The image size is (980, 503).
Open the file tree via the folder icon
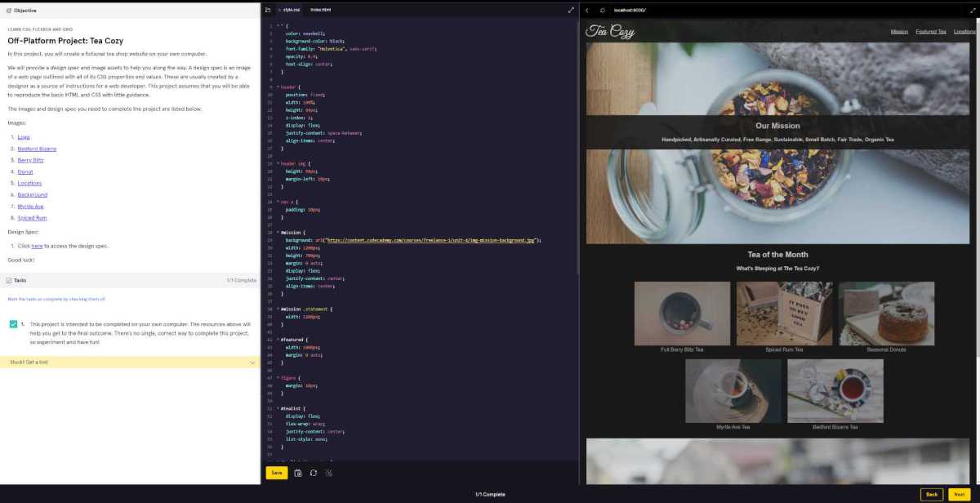click(268, 10)
